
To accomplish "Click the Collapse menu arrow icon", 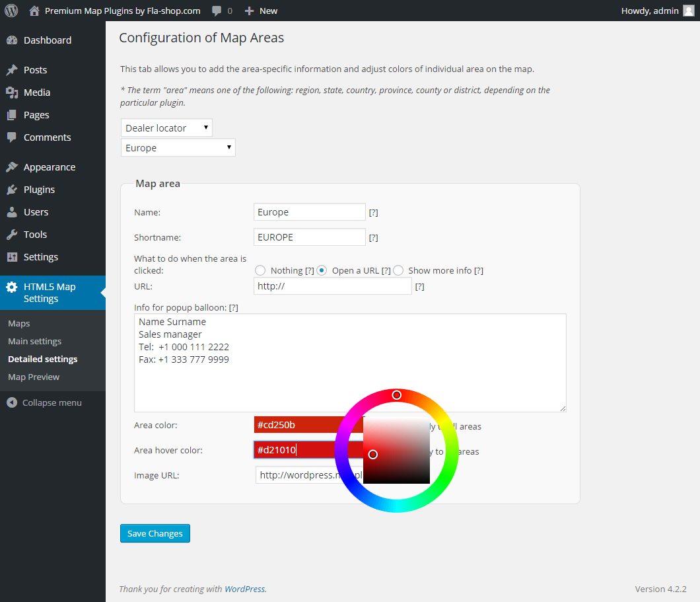I will click(12, 402).
